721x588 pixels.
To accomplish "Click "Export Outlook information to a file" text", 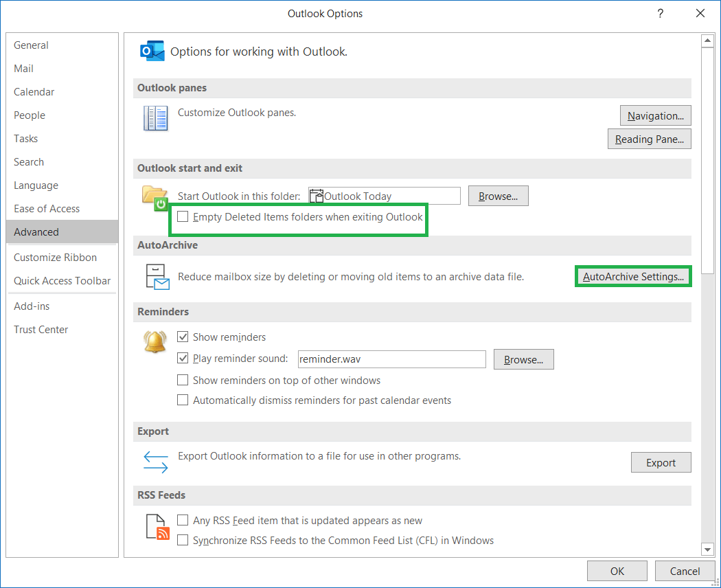I will pyautogui.click(x=319, y=456).
